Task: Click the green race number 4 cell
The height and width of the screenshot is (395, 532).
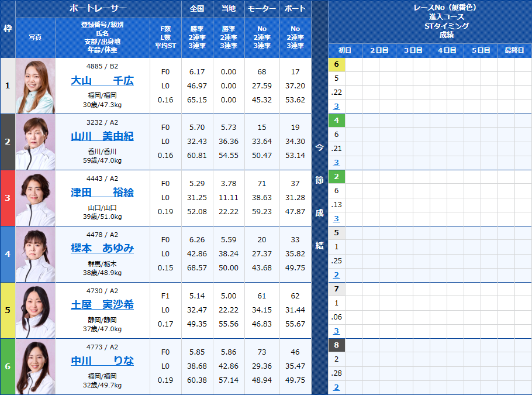Action: 336,120
